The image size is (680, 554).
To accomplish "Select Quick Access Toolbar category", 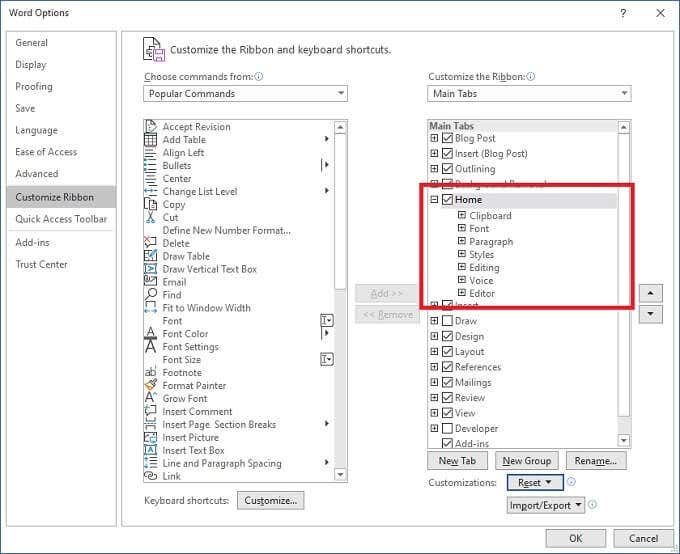I will [x=61, y=219].
